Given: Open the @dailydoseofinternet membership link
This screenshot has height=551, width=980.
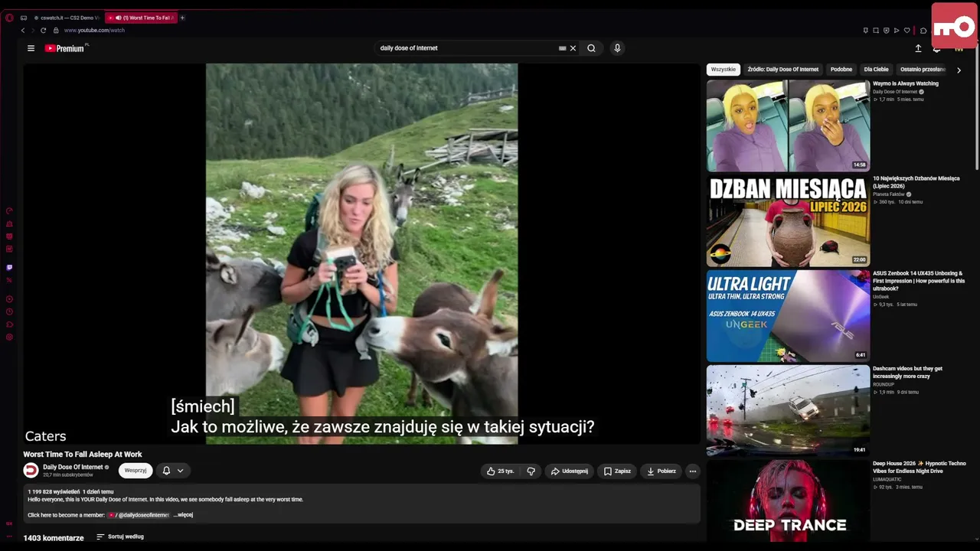Looking at the screenshot, I should (x=139, y=516).
